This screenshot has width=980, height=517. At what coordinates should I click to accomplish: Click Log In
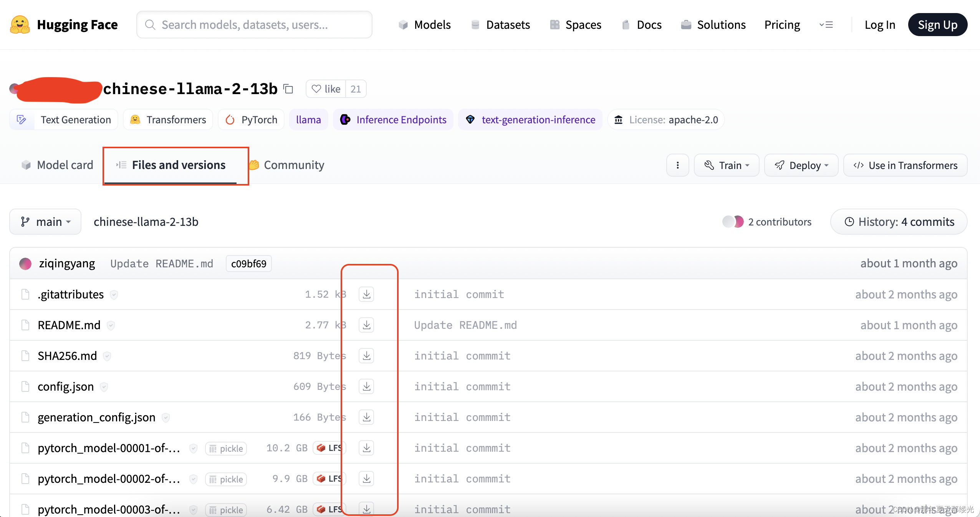[x=880, y=25]
